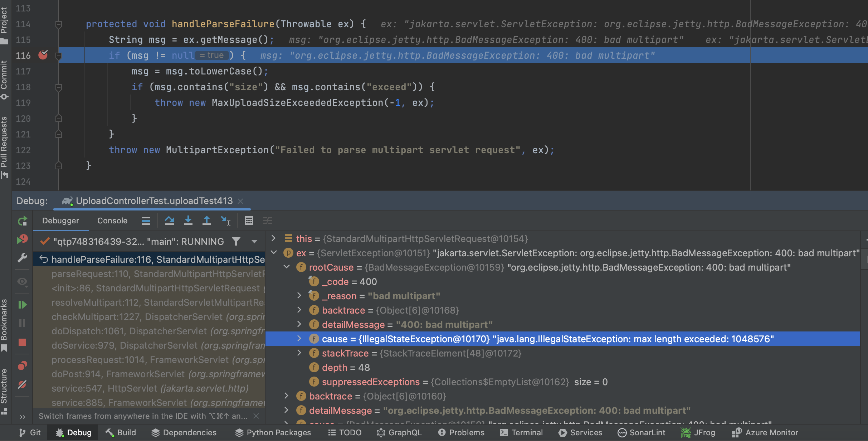The image size is (868, 441).
Task: Select frame doDispatch:1061
Action: coord(149,331)
